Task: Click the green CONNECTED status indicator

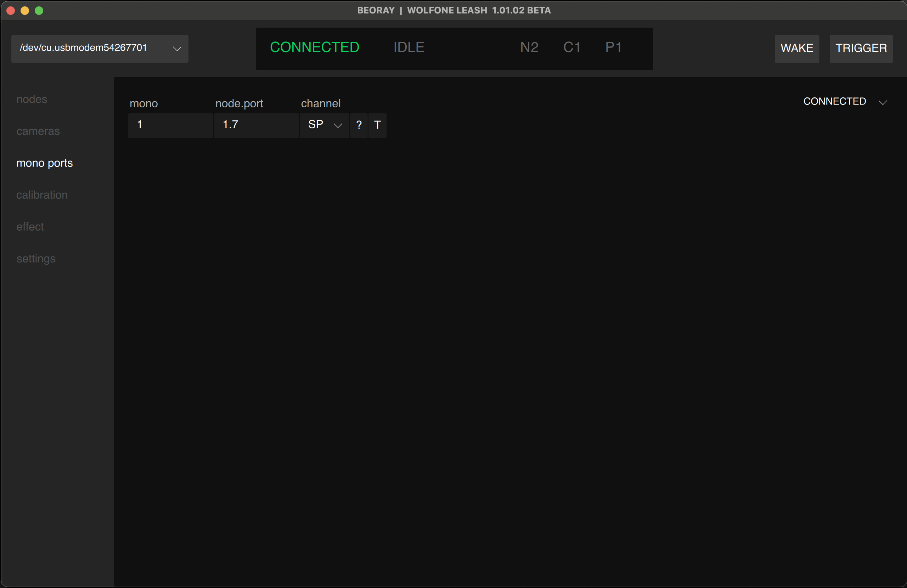Action: [x=315, y=47]
